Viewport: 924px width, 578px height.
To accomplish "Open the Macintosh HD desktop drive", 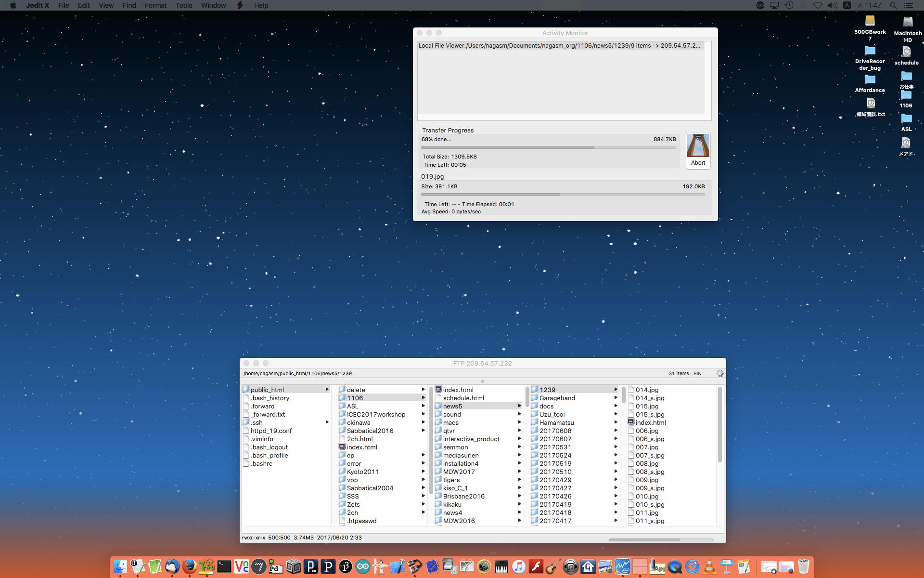I will coord(908,23).
